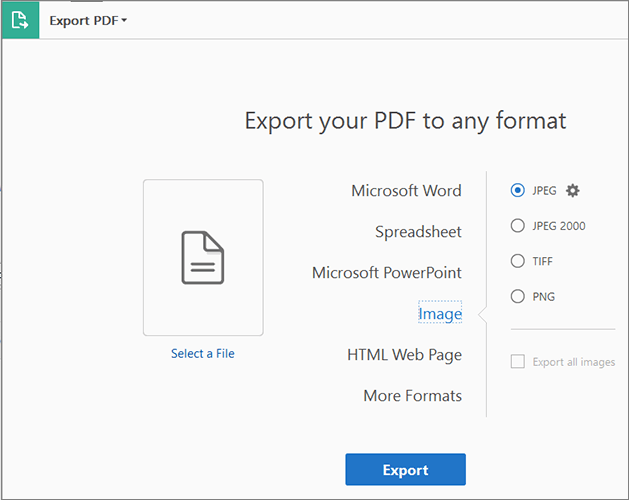
Task: Choose the JPEG 2000 format option
Action: point(517,226)
